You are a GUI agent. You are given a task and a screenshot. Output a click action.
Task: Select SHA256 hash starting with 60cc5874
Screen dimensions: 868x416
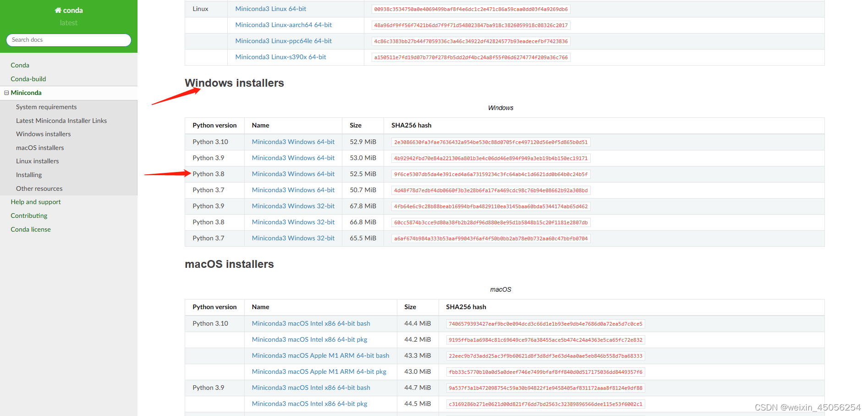tap(491, 222)
